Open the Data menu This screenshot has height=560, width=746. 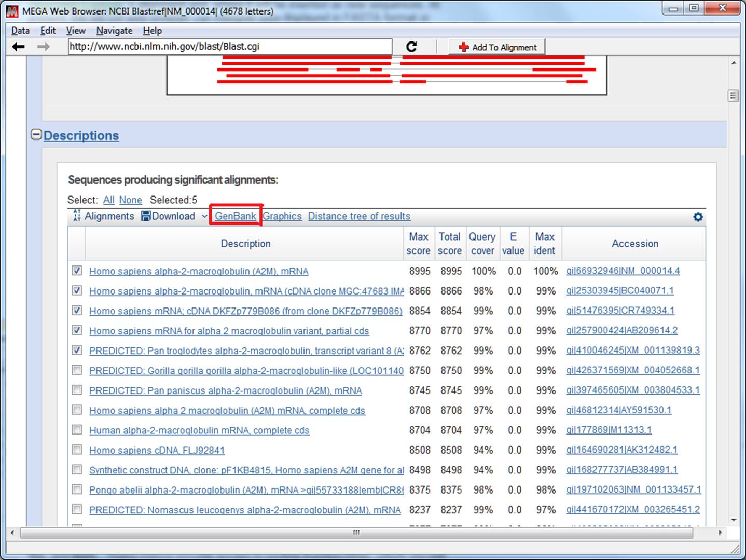[x=20, y=31]
